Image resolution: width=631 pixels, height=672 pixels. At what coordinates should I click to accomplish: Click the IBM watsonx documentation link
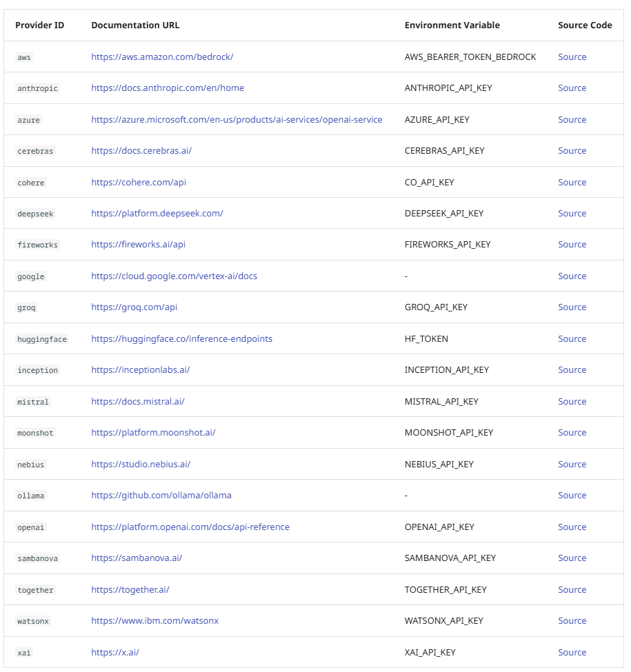pyautogui.click(x=154, y=621)
